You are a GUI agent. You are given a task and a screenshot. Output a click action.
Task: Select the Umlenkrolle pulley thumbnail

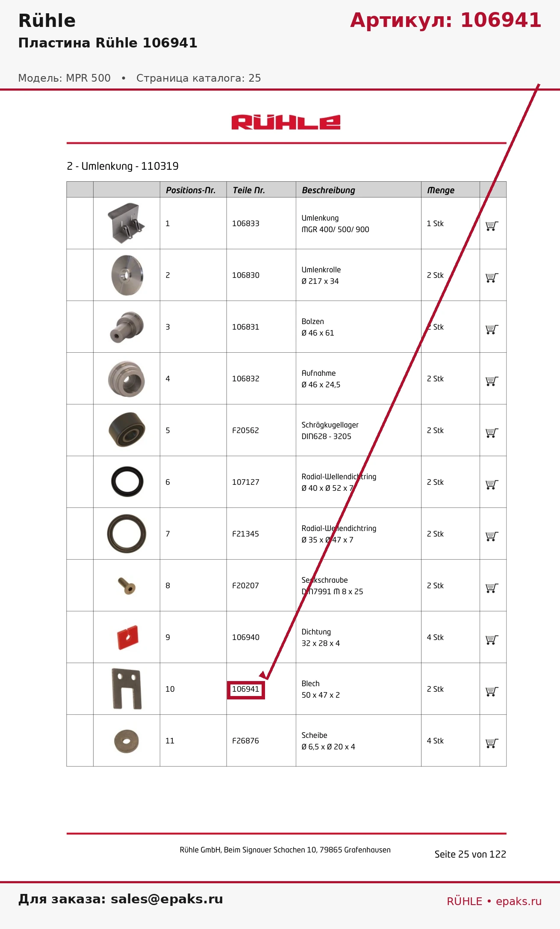click(127, 275)
